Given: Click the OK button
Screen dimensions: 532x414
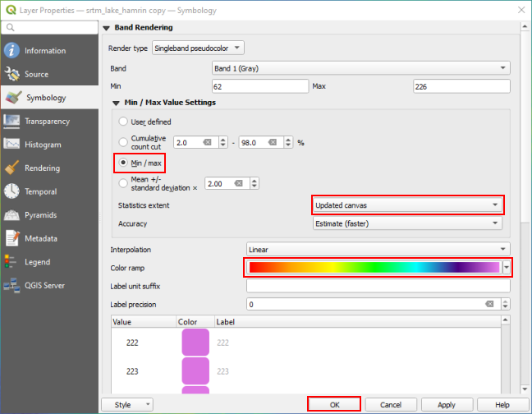Looking at the screenshot, I should pyautogui.click(x=334, y=405).
